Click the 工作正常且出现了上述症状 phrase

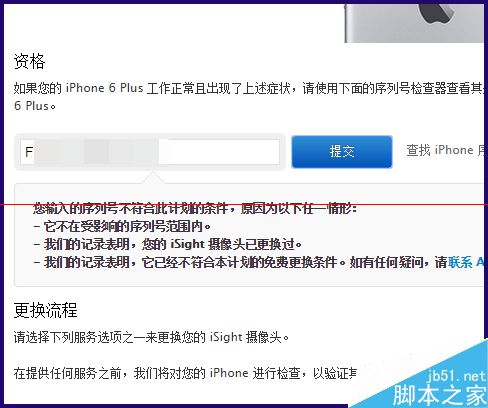(218, 88)
